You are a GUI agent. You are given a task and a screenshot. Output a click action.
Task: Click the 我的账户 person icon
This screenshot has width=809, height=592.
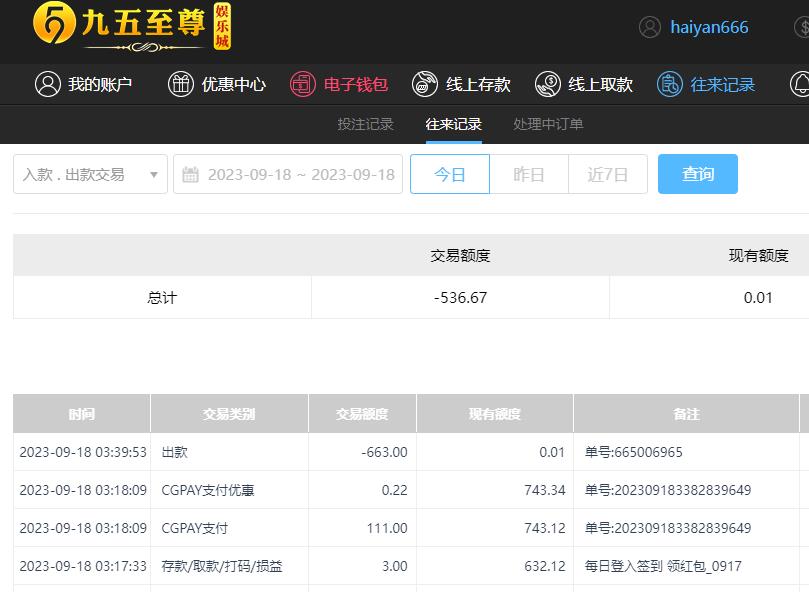[x=47, y=84]
